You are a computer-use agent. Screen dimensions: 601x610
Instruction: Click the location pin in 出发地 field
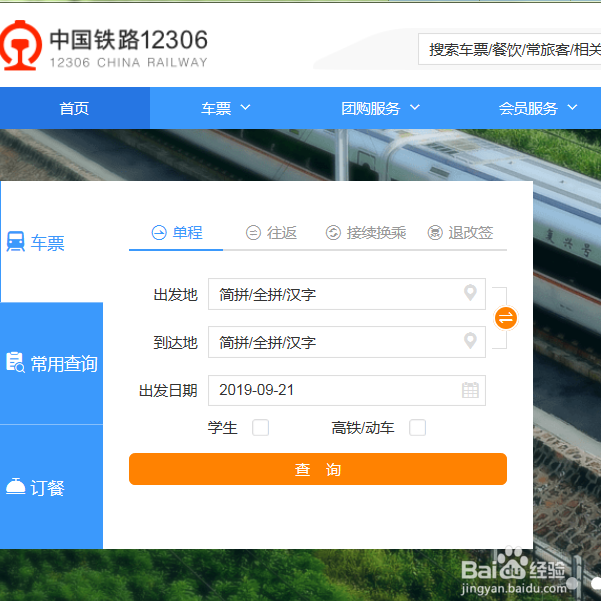click(470, 293)
